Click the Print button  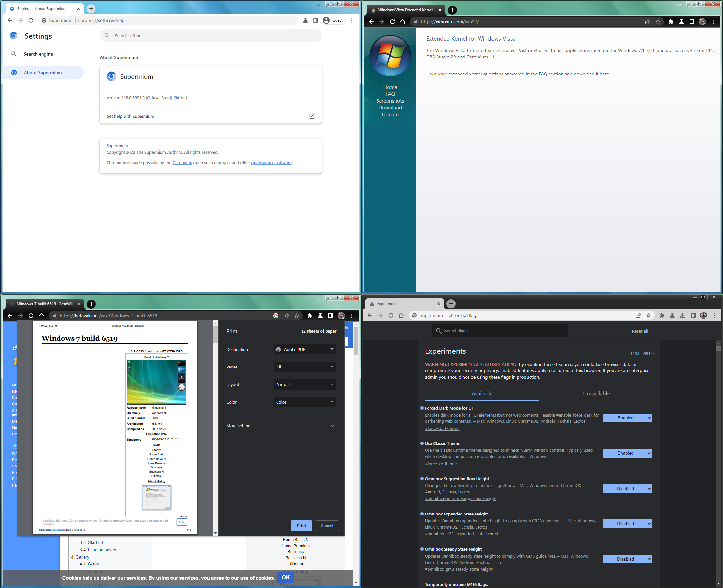point(301,526)
